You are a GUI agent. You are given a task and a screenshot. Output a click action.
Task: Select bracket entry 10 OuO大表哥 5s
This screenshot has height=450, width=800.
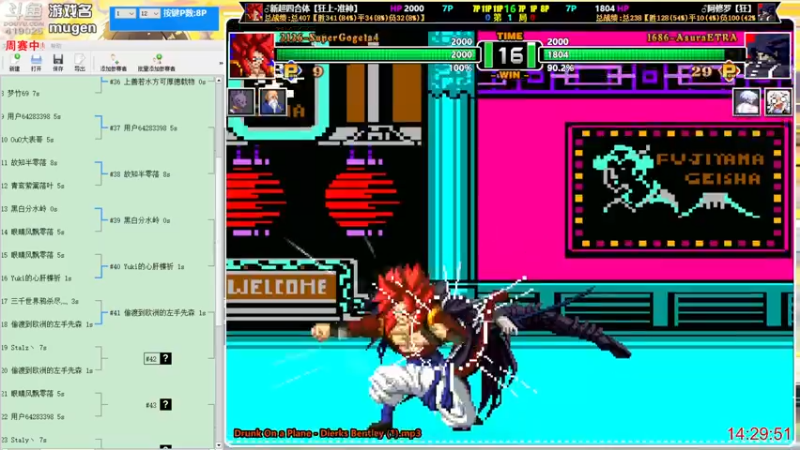pyautogui.click(x=28, y=139)
